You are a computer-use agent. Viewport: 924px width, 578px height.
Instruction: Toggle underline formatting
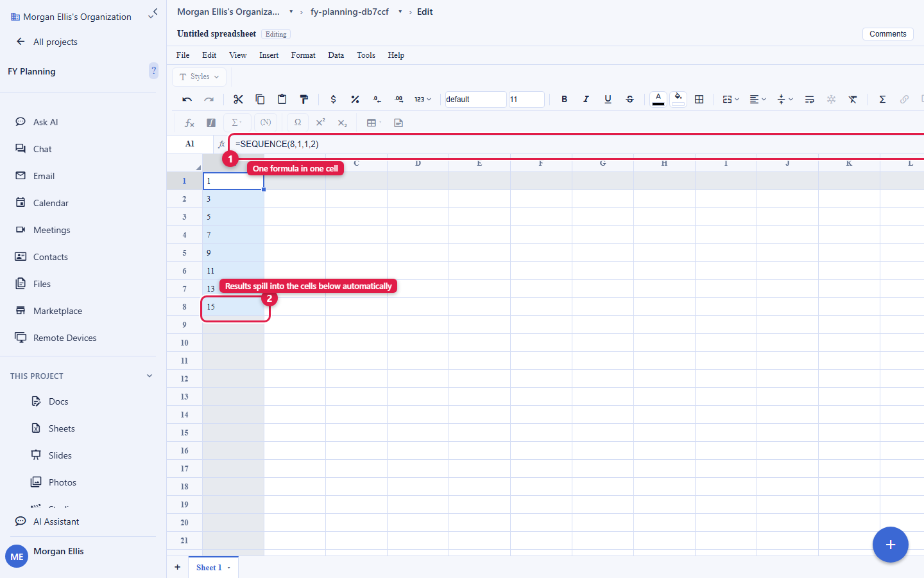coord(608,100)
